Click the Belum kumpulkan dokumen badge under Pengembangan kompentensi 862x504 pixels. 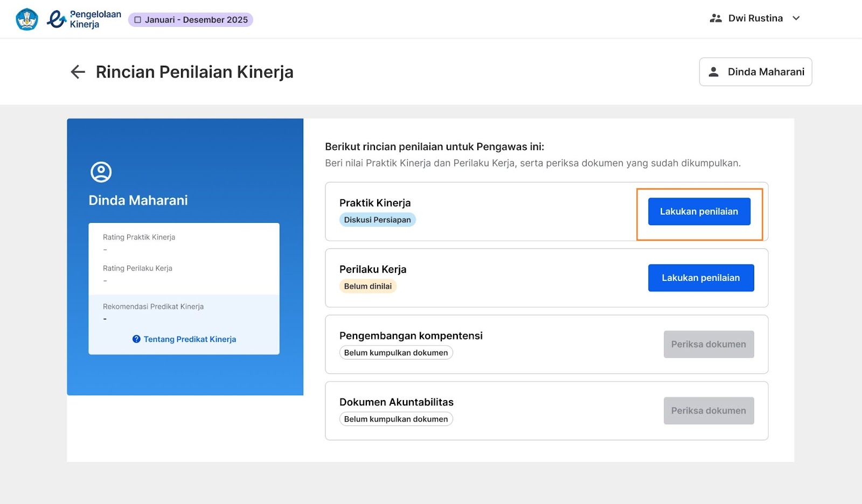pyautogui.click(x=396, y=353)
